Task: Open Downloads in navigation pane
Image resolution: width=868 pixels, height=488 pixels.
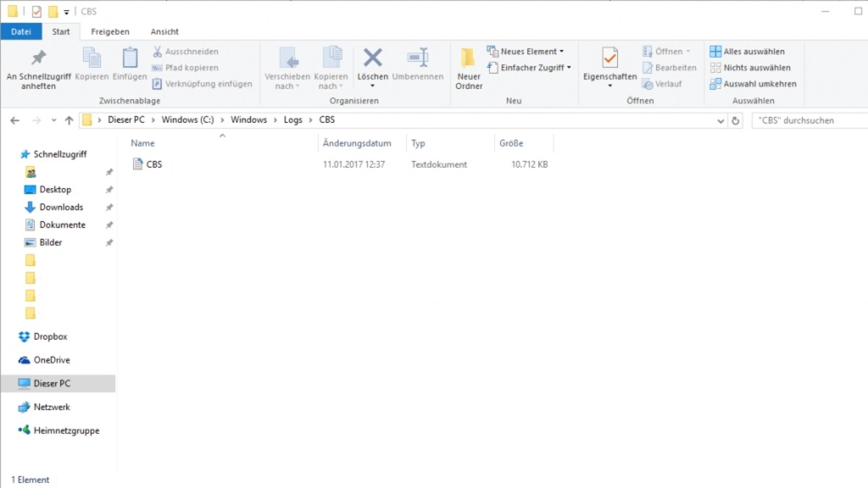Action: 54,207
